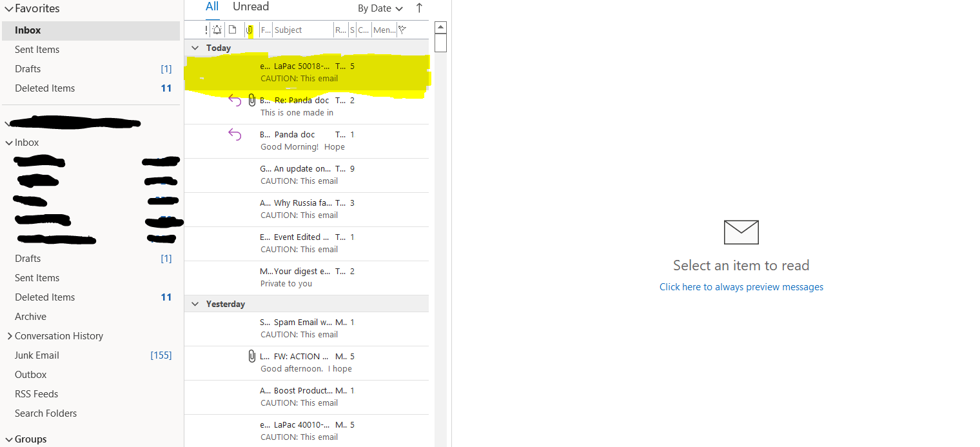Viewport: 980px width, 447px height.
Task: Select the Why Russia fa... email
Action: coord(307,210)
